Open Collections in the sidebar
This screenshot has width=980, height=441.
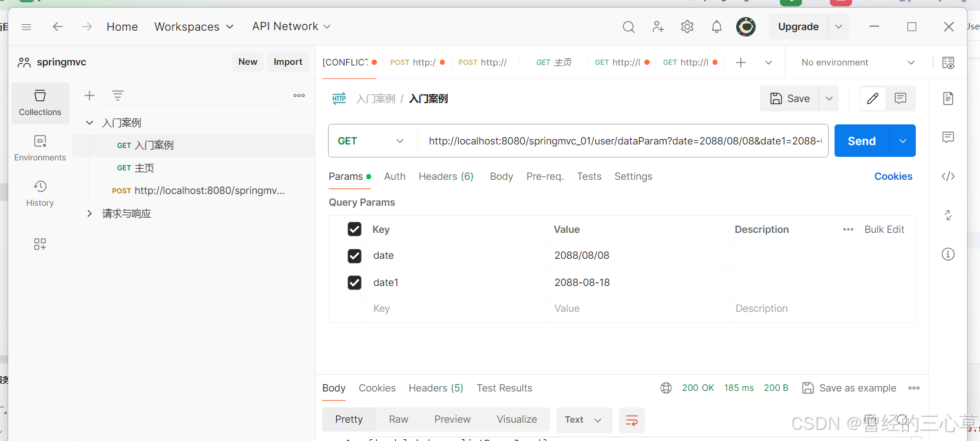tap(40, 103)
